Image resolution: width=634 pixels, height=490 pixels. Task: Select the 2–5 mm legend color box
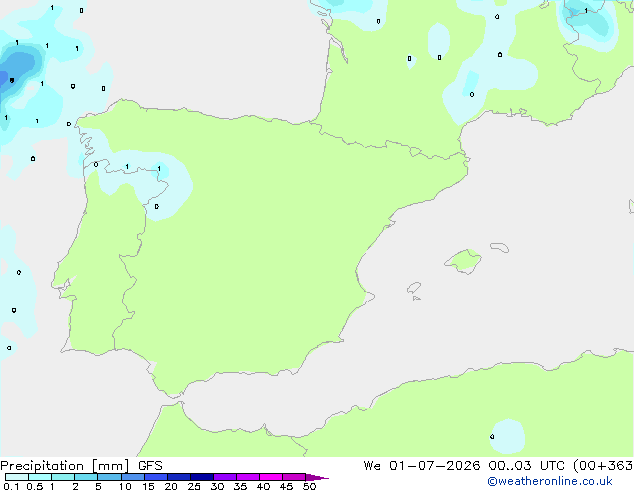86,477
